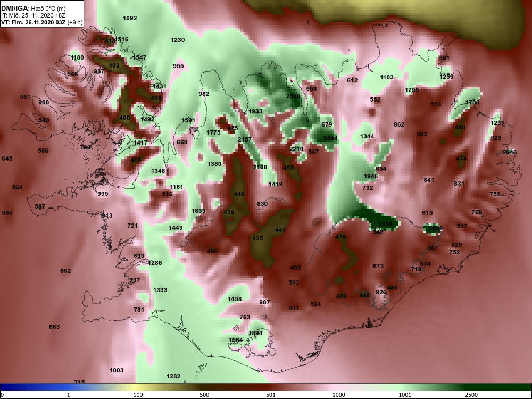Click the map value 1161
The height and width of the screenshot is (399, 532).
177,187
